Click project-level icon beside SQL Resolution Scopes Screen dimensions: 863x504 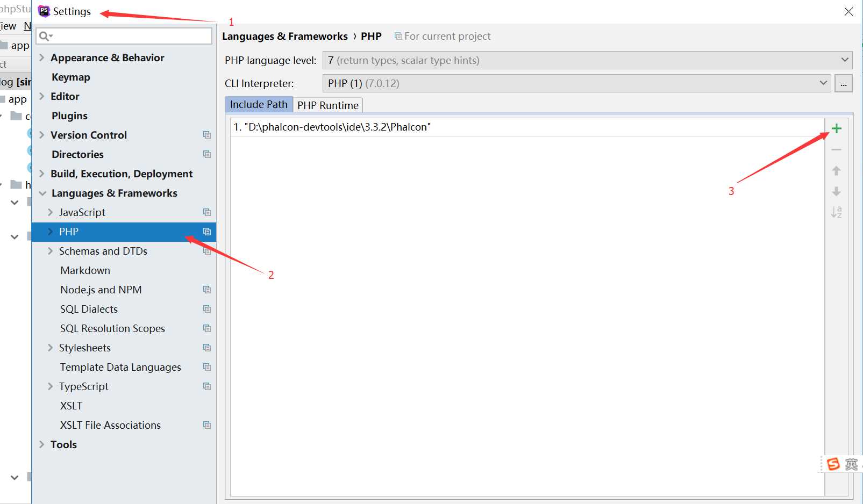pyautogui.click(x=207, y=328)
